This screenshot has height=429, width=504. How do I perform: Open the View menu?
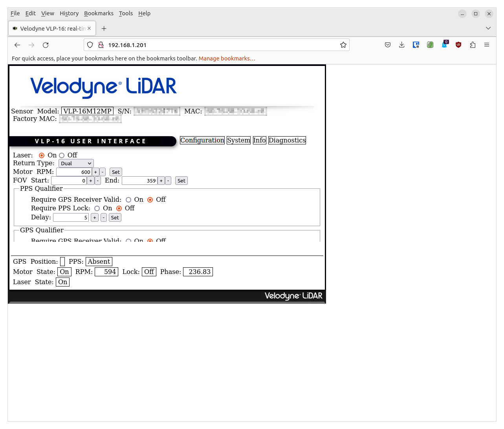click(x=48, y=13)
